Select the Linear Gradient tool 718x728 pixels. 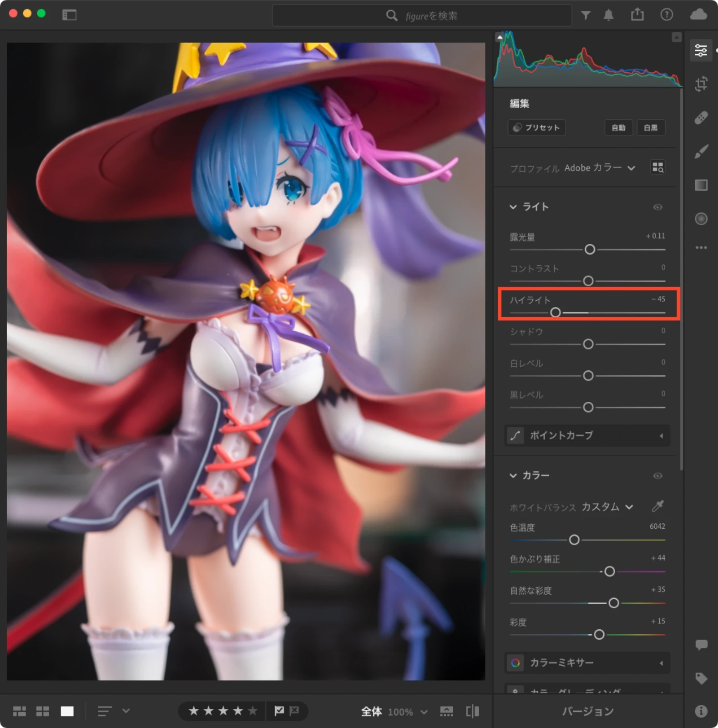click(701, 185)
